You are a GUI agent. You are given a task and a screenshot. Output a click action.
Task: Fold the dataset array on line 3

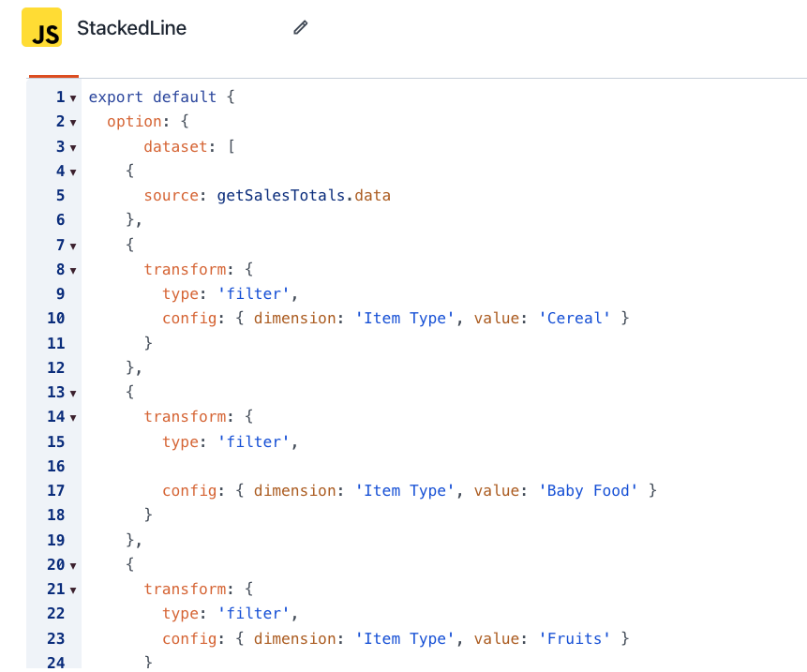coord(73,148)
